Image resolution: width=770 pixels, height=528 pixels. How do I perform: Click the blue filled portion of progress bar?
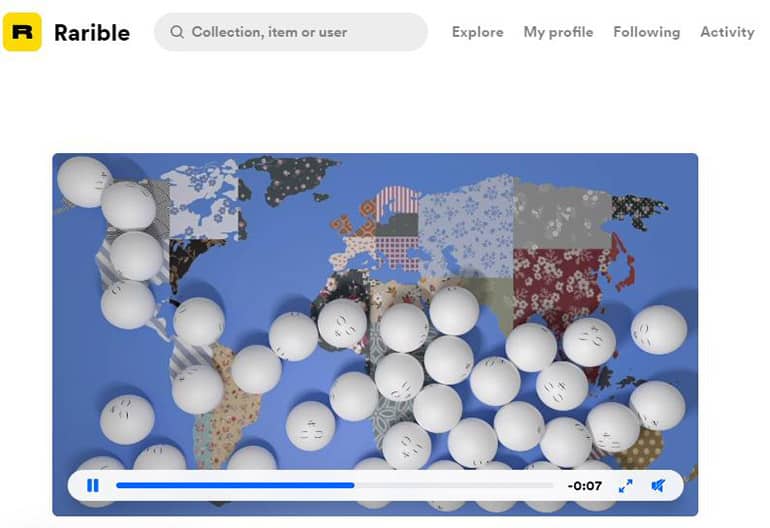coord(235,485)
